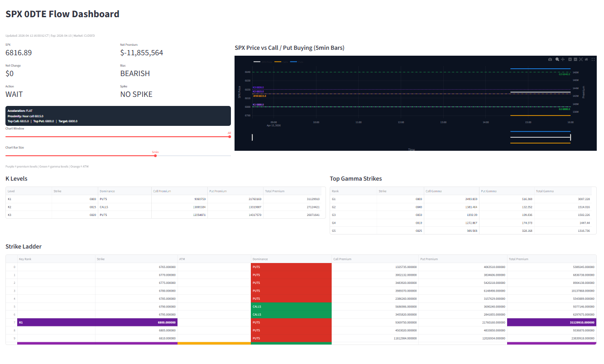
Task: Reset chart axes with home icon
Action: pos(586,59)
